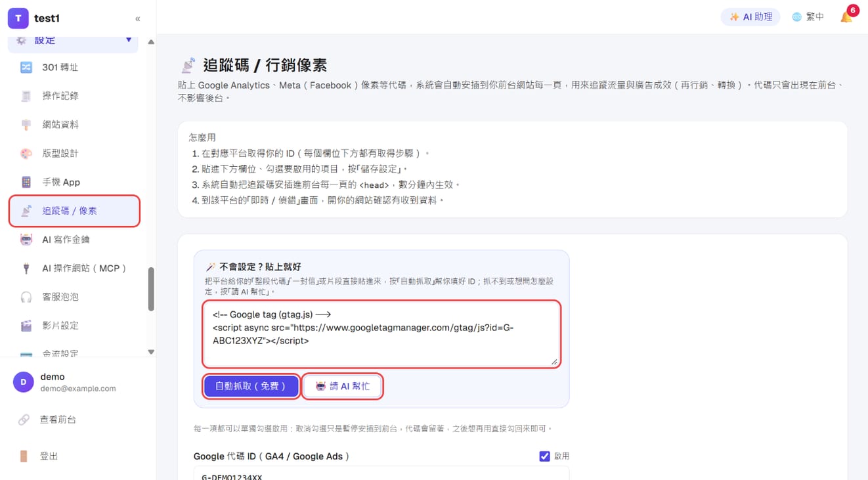
Task: Open 版型設計 menu item
Action: pyautogui.click(x=74, y=153)
